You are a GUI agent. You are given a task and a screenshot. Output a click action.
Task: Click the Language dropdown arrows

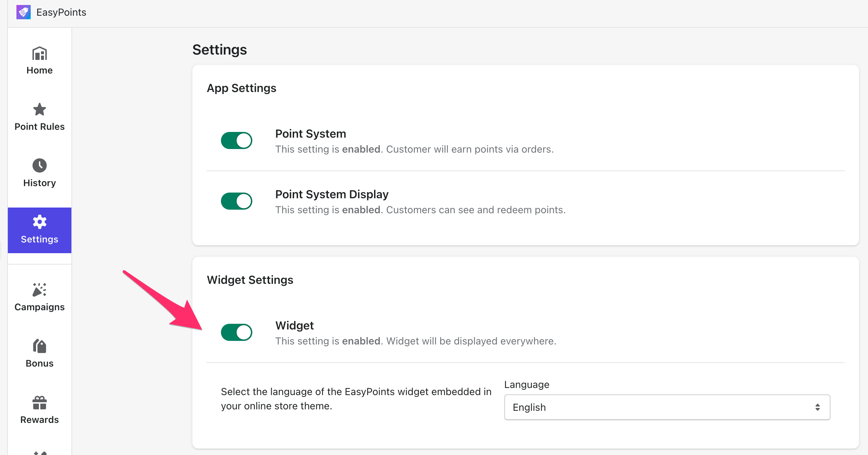(x=817, y=407)
